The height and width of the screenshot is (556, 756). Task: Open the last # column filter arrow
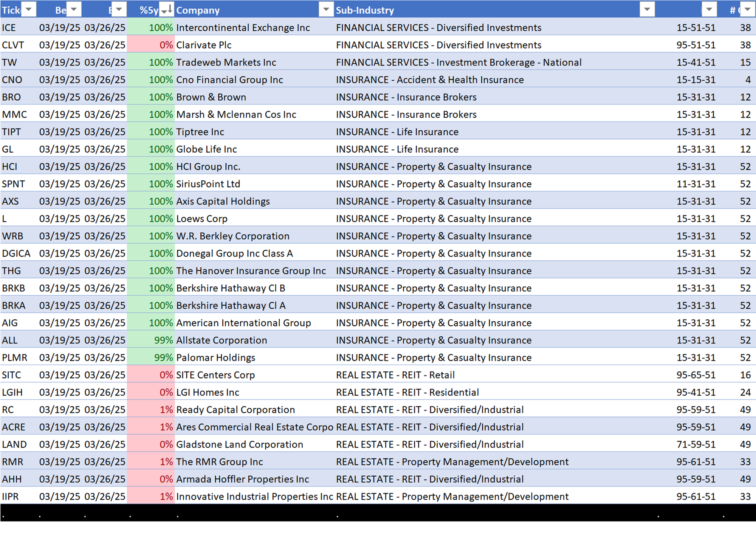747,9
